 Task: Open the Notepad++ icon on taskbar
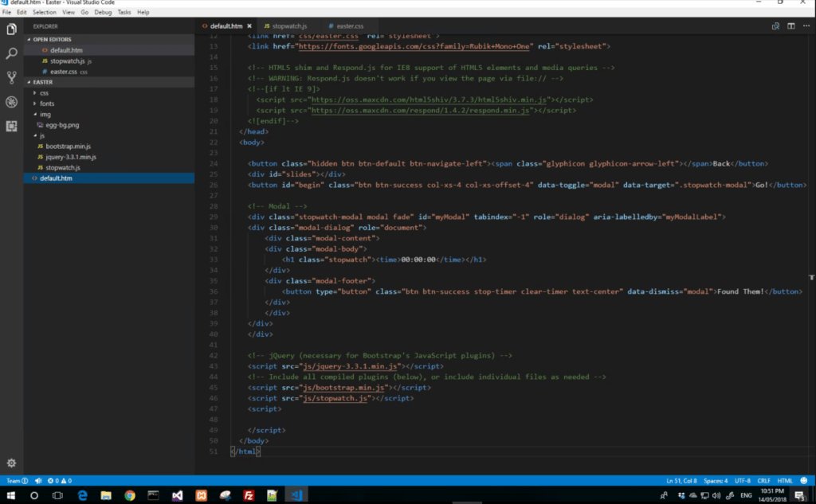[273, 495]
